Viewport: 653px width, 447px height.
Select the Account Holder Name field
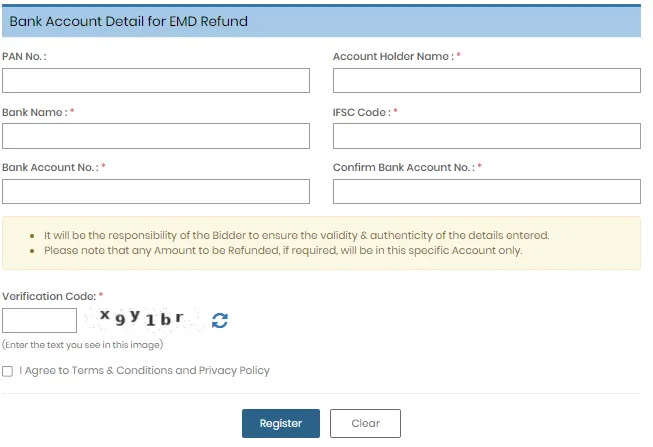pos(486,81)
